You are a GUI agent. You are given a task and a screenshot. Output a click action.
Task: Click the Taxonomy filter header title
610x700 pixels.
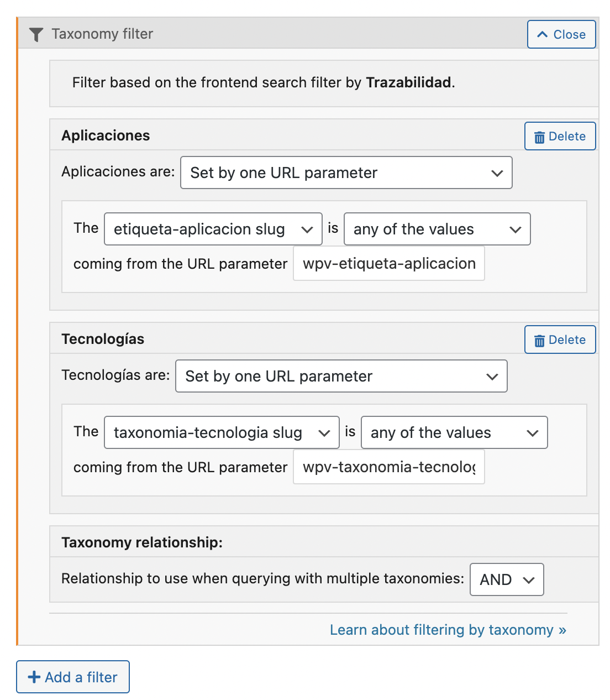102,34
